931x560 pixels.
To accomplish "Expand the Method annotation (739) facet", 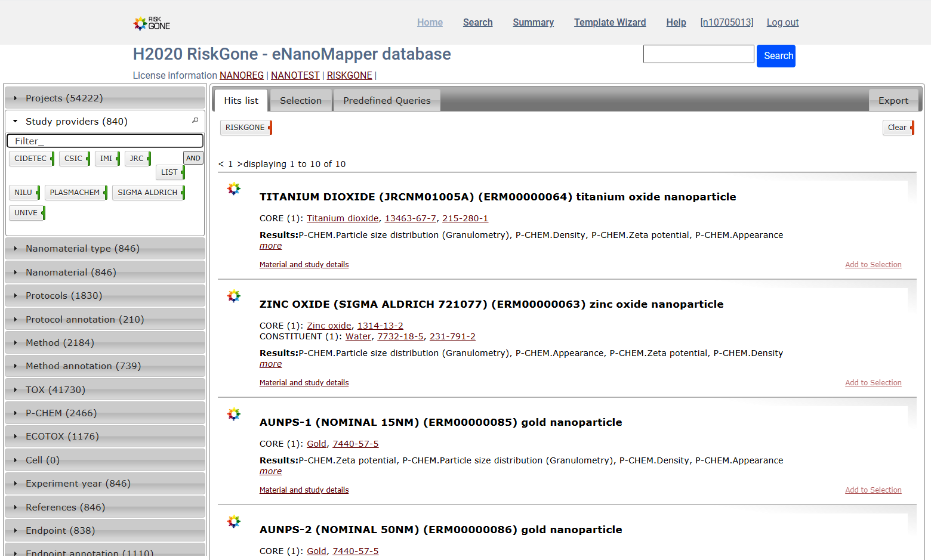I will click(x=105, y=366).
